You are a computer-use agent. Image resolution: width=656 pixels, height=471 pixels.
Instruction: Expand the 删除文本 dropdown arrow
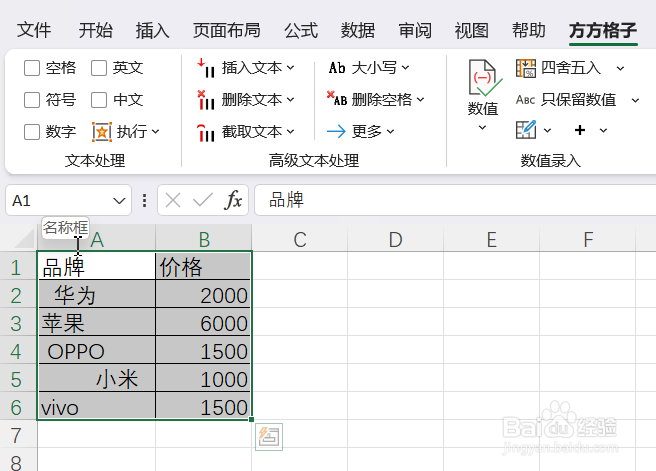[x=291, y=100]
